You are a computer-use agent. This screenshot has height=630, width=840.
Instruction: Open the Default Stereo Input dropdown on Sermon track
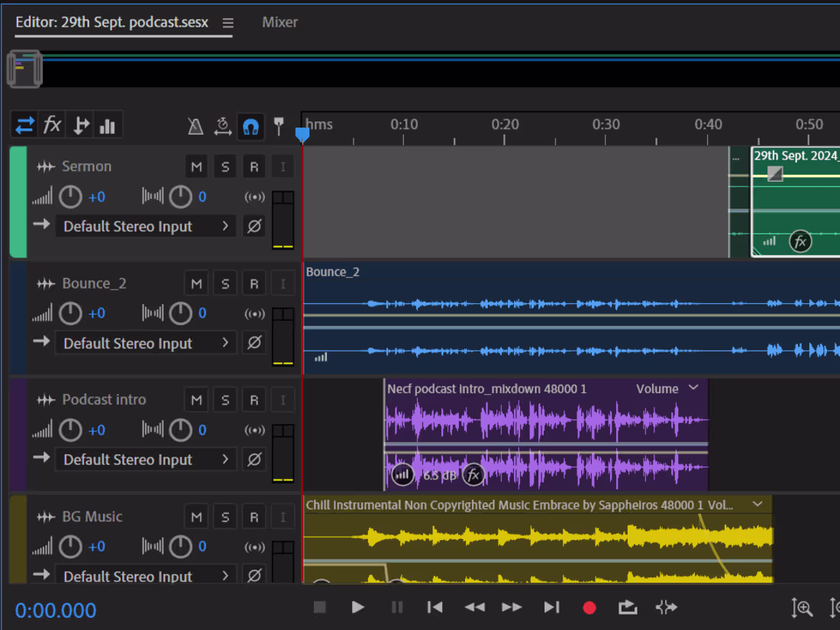point(145,226)
